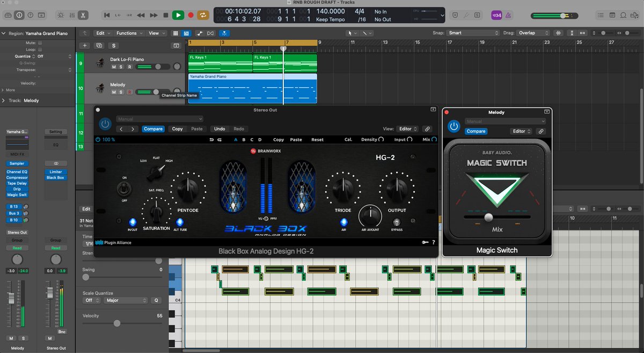The image size is (644, 353).
Task: Open the media Browsers icon
Action: [635, 15]
